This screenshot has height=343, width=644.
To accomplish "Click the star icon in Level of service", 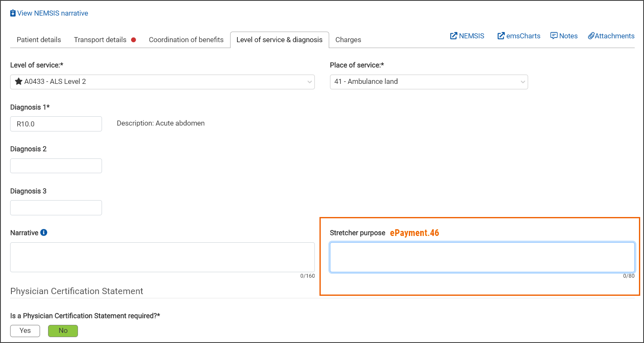I will pyautogui.click(x=19, y=81).
